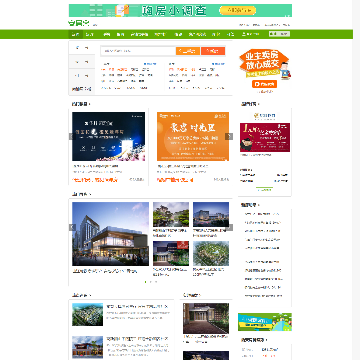Viewport: 360px width, 360px height.
Task: Click the red-orange map search button
Action: (x=213, y=51)
